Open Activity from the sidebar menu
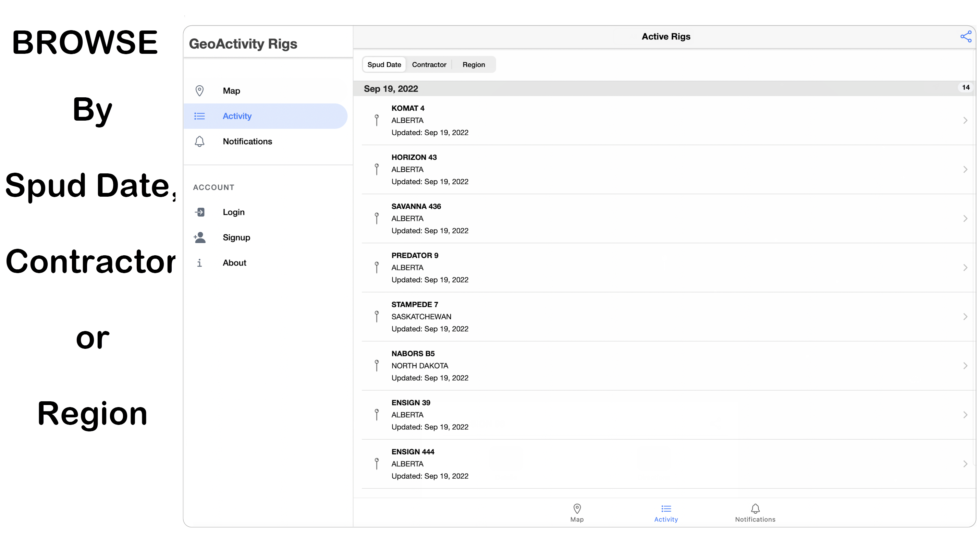 coord(266,116)
